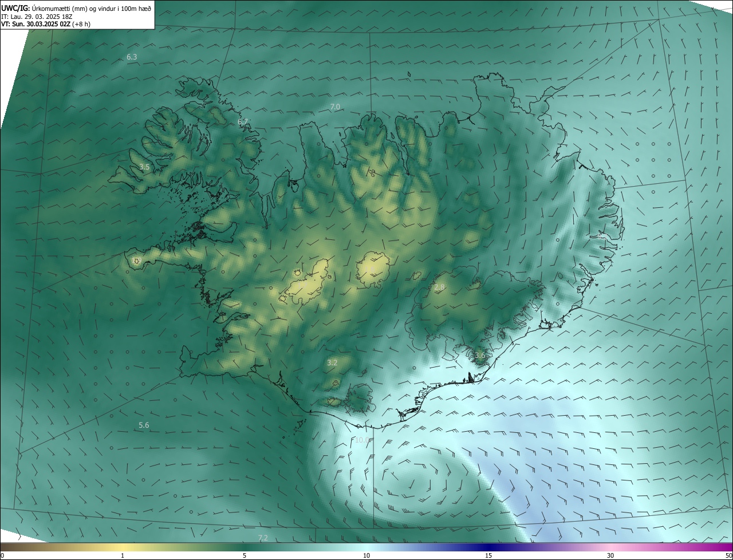Click the "50" tick label on the colour bar

[x=728, y=556]
